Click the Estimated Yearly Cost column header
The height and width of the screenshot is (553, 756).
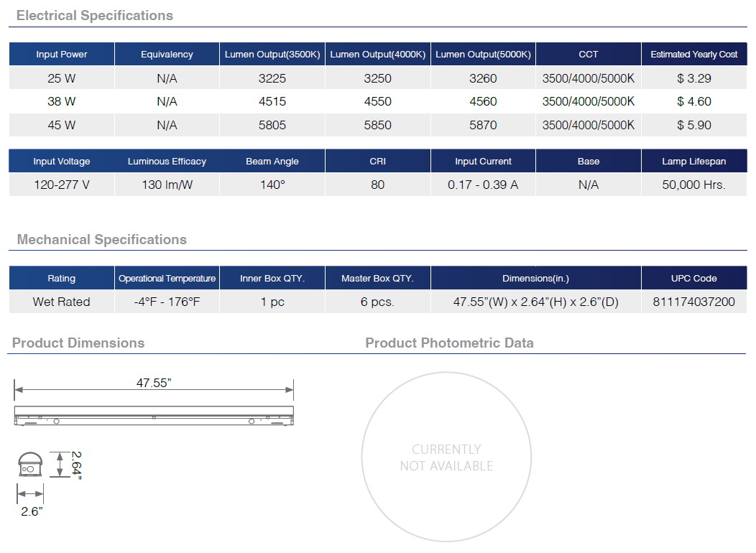[x=693, y=55]
